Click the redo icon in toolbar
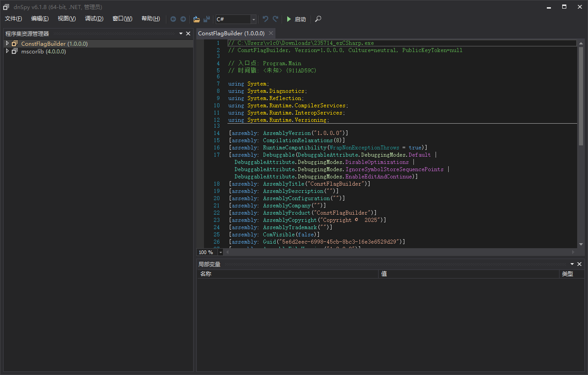 pyautogui.click(x=275, y=19)
